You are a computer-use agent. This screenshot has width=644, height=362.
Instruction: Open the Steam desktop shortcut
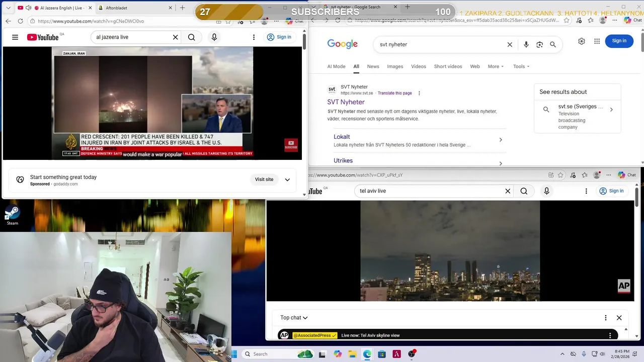pyautogui.click(x=12, y=215)
